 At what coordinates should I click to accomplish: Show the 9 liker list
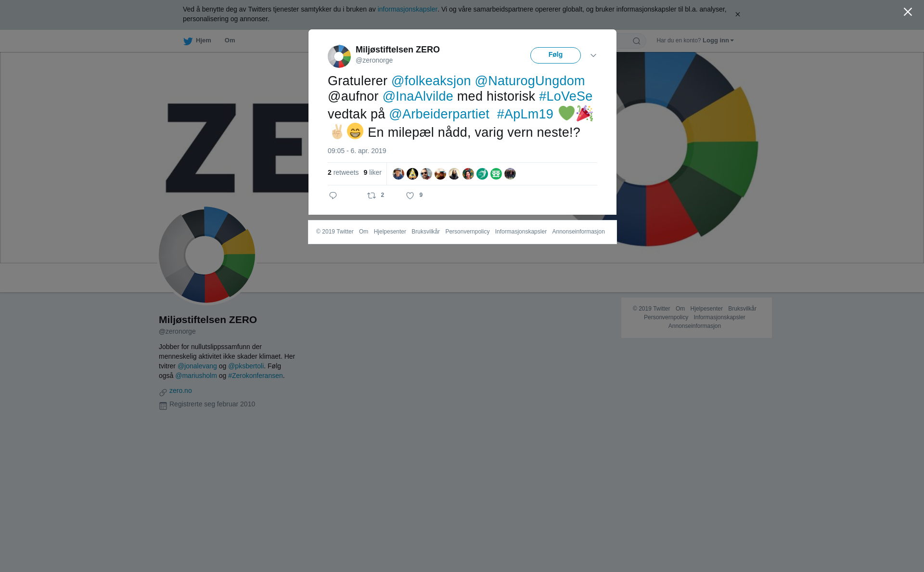(372, 172)
